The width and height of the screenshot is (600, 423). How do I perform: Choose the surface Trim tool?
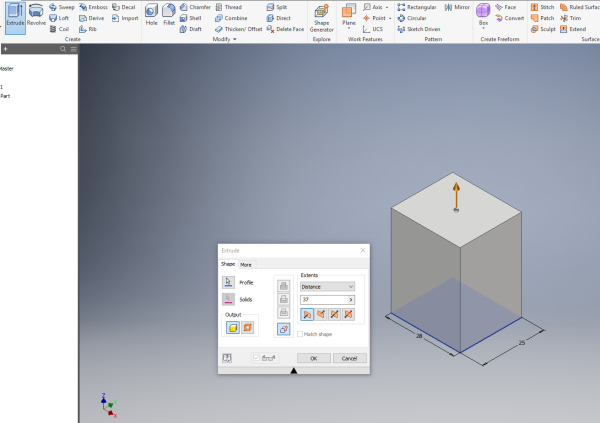tap(571, 18)
